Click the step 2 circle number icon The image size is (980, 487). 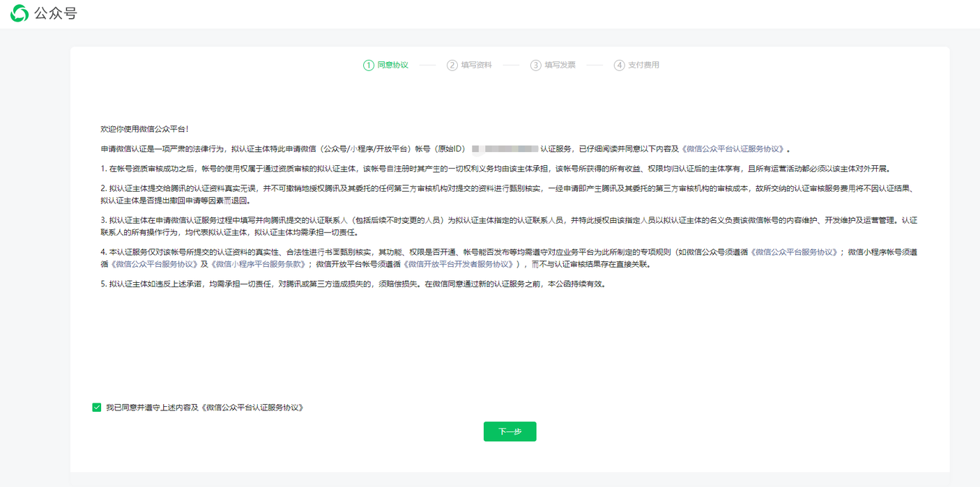pos(452,65)
